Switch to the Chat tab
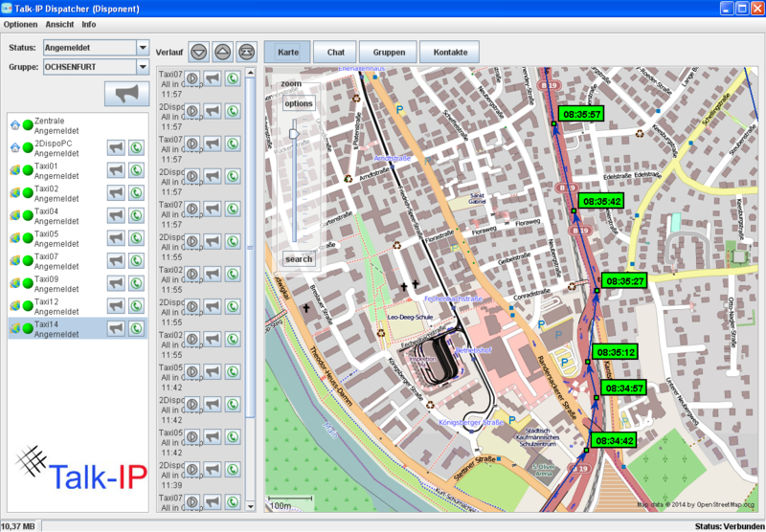766x532 pixels. [336, 53]
